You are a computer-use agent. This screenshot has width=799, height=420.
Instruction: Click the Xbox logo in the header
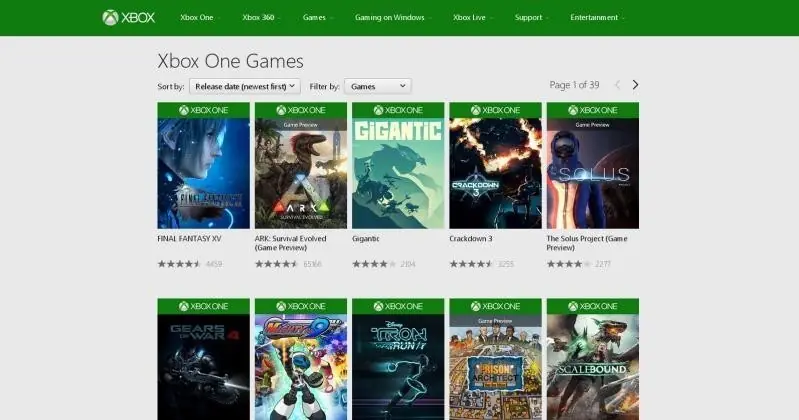[128, 17]
